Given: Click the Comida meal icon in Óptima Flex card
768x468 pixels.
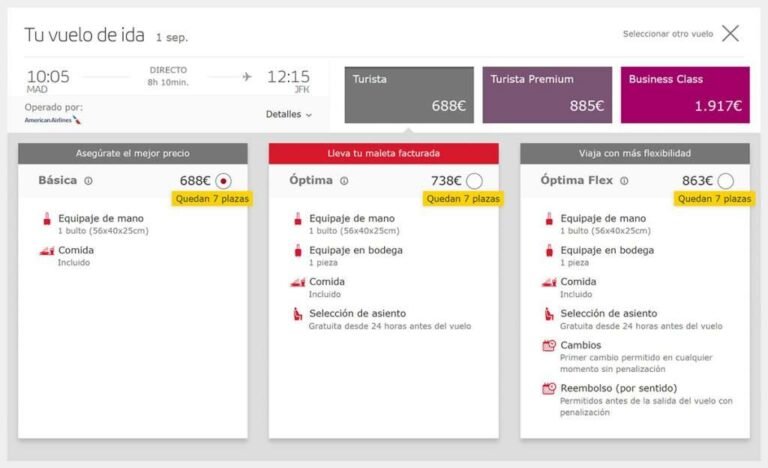Looking at the screenshot, I should click(549, 282).
